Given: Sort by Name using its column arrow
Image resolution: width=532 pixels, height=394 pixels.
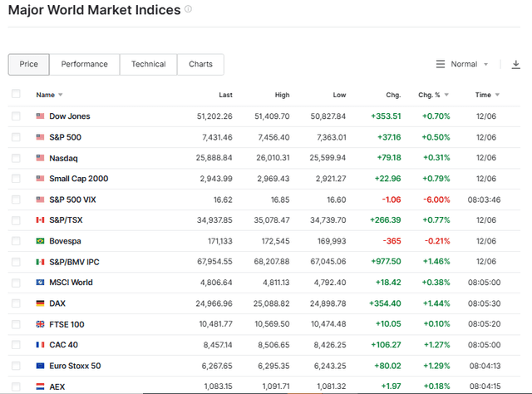Looking at the screenshot, I should pyautogui.click(x=61, y=95).
